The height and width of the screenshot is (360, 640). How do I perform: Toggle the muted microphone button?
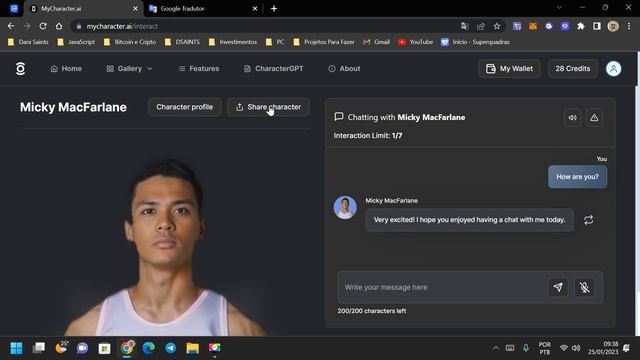[x=584, y=287]
